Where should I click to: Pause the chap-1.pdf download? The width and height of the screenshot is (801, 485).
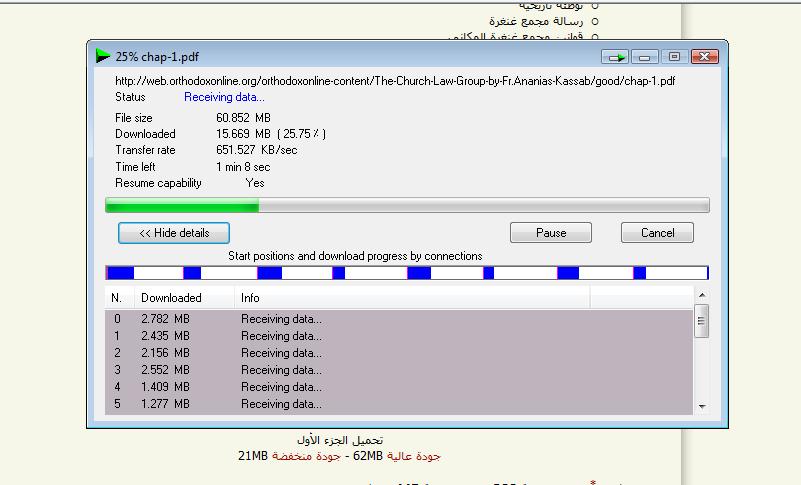550,233
